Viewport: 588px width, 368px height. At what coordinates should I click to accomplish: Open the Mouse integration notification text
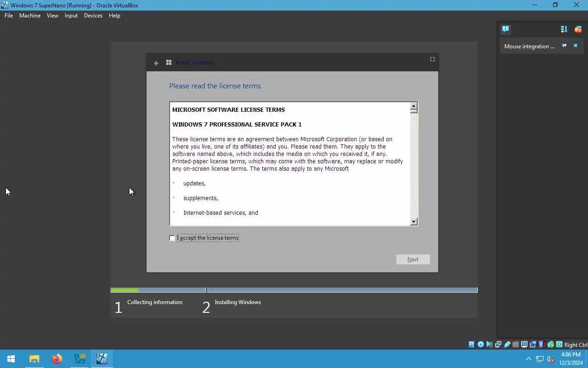529,46
